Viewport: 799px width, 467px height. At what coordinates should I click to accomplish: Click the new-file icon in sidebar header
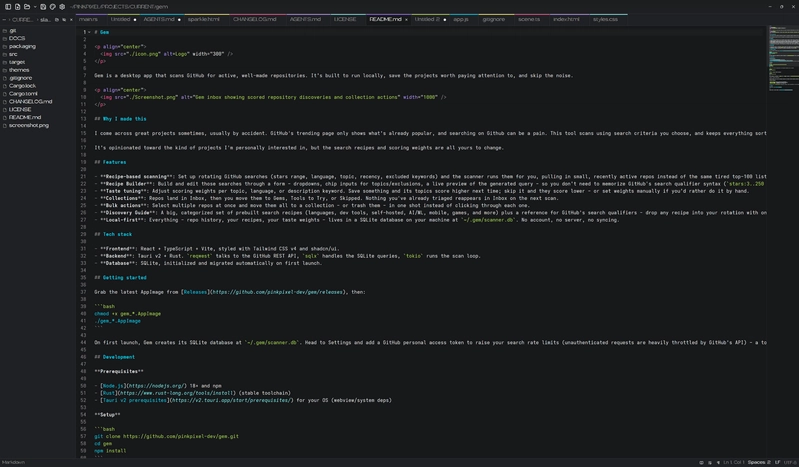point(57,19)
